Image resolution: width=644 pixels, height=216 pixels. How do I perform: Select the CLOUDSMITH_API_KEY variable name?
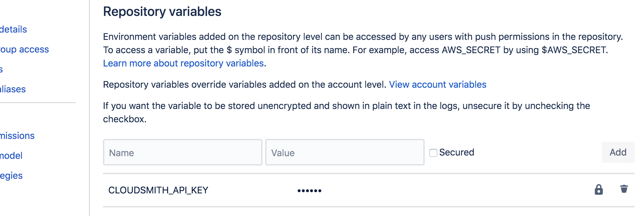point(158,190)
